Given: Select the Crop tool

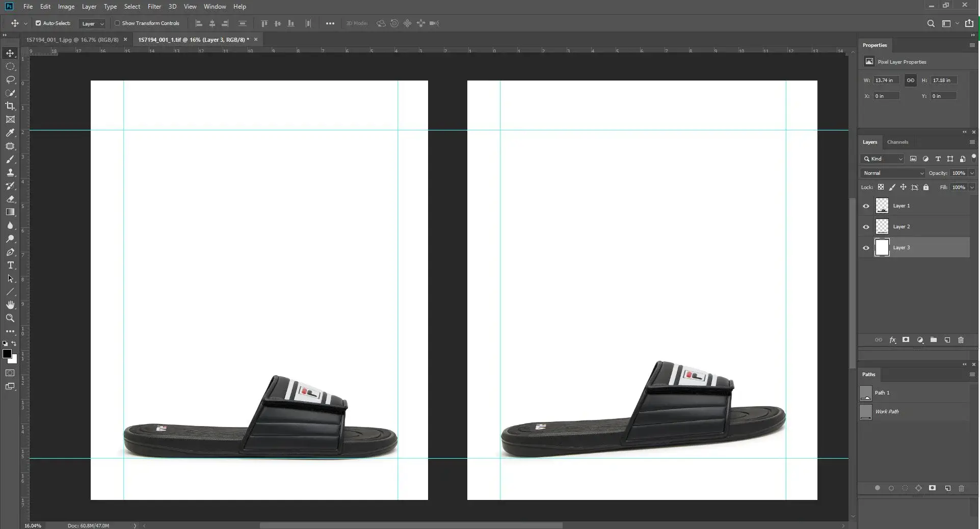Looking at the screenshot, I should click(x=10, y=106).
